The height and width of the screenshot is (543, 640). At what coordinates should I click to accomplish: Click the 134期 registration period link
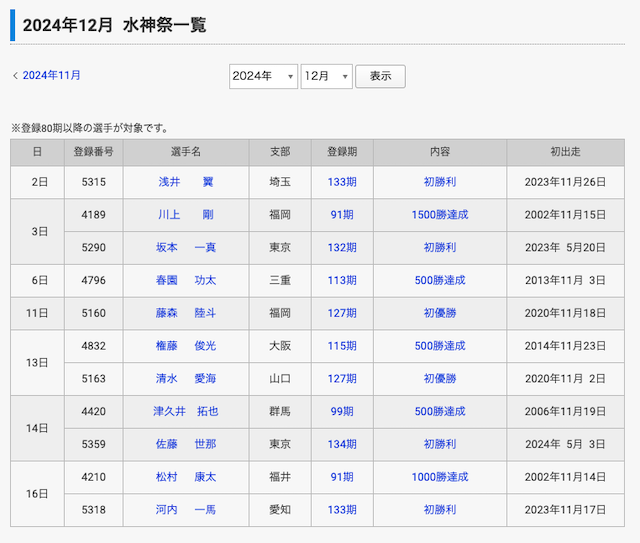tap(342, 444)
